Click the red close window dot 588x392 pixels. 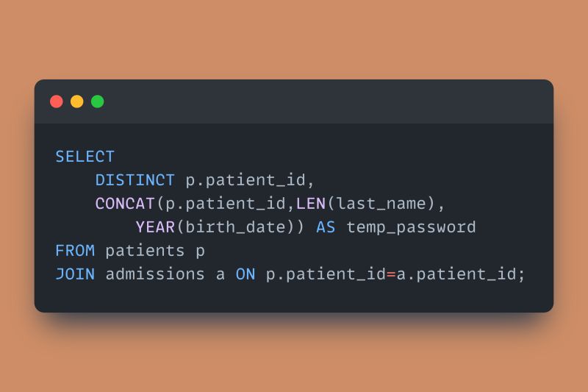pos(57,101)
